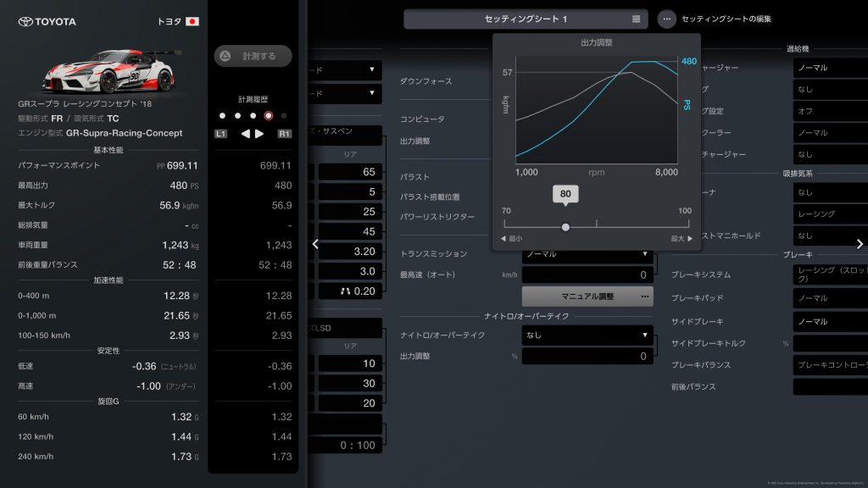Click the right chevron page arrow
The image size is (868, 488).
click(860, 244)
